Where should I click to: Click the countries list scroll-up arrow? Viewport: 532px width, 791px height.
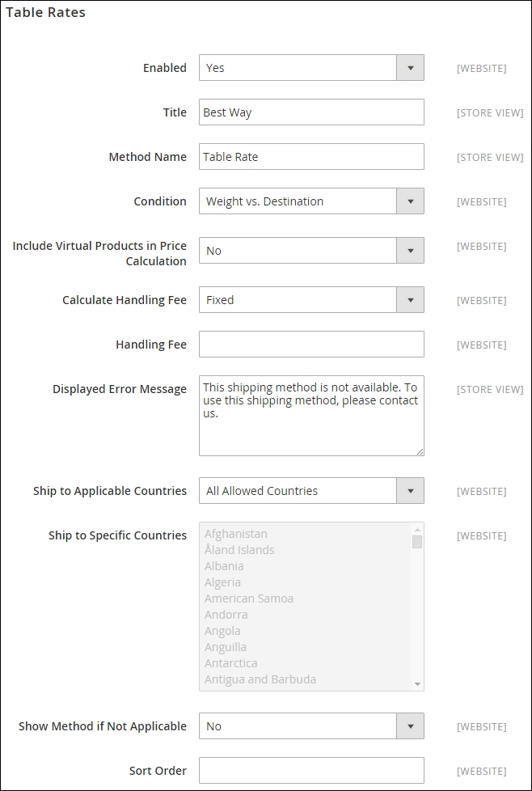click(x=417, y=529)
